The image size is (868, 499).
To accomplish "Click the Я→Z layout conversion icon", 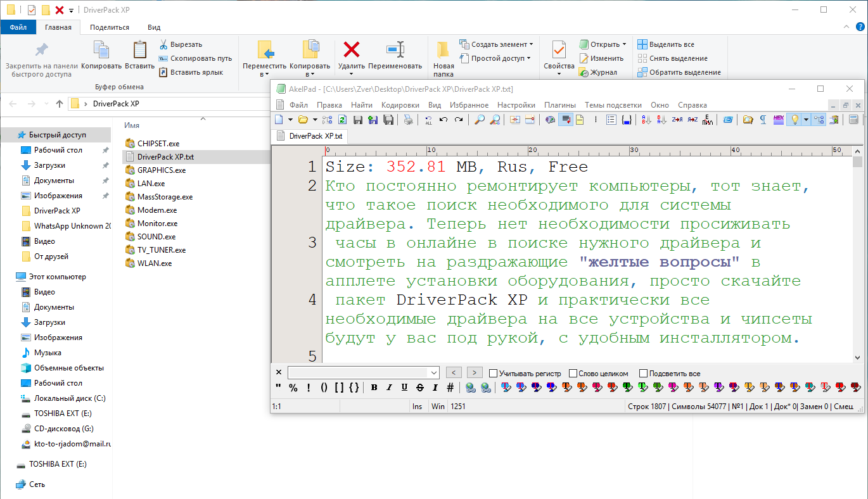I will [692, 119].
